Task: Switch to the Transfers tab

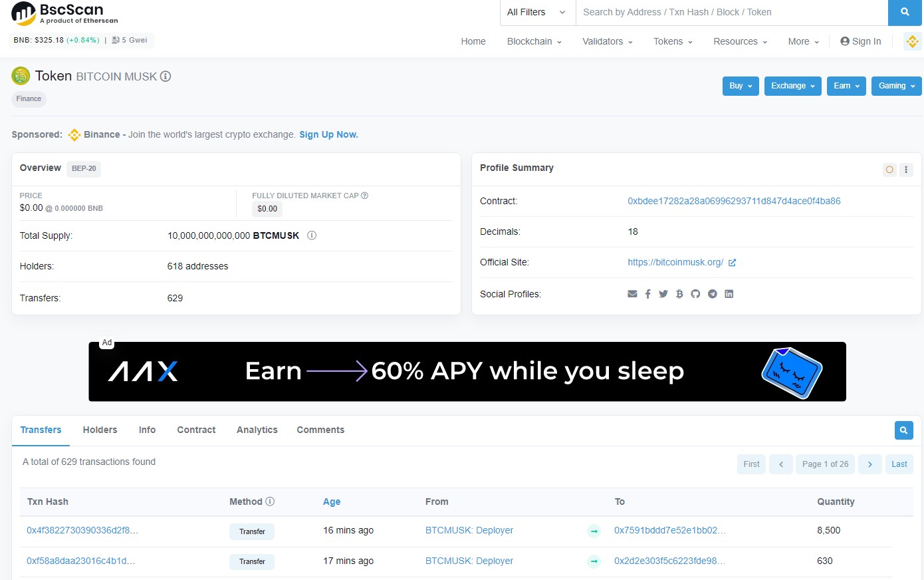Action: 41,430
